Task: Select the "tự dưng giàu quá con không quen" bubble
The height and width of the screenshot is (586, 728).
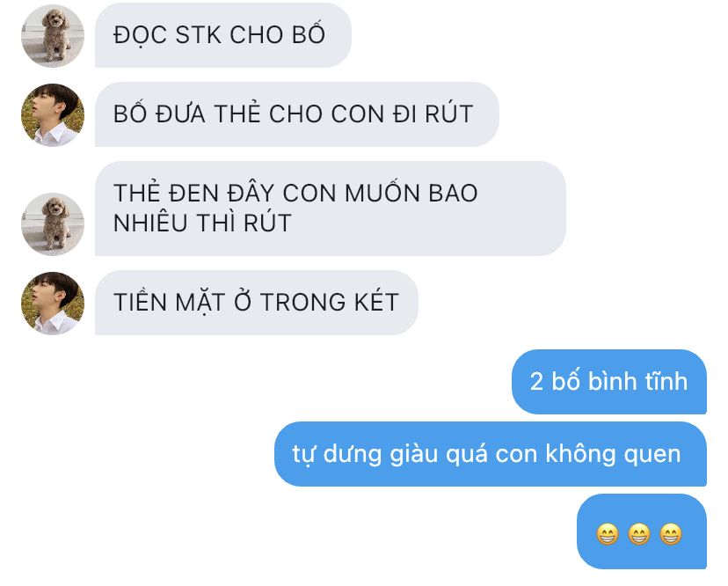Action: [x=491, y=454]
